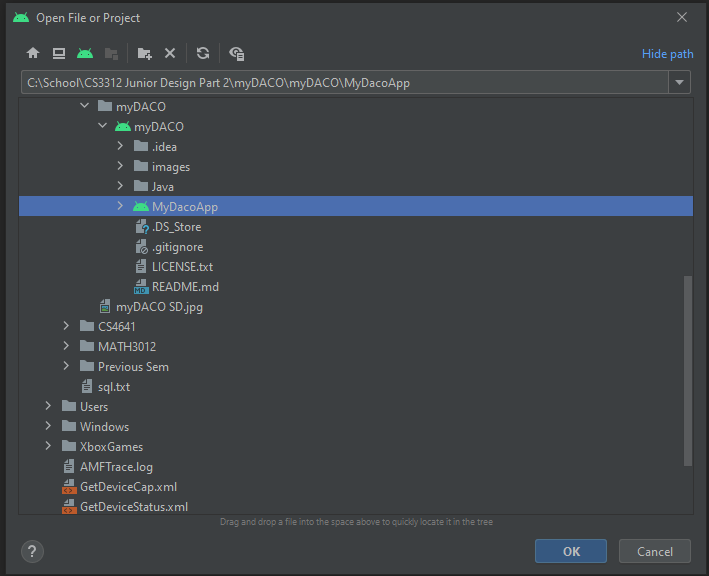Select the Users folder name
709x576 pixels.
click(x=94, y=407)
